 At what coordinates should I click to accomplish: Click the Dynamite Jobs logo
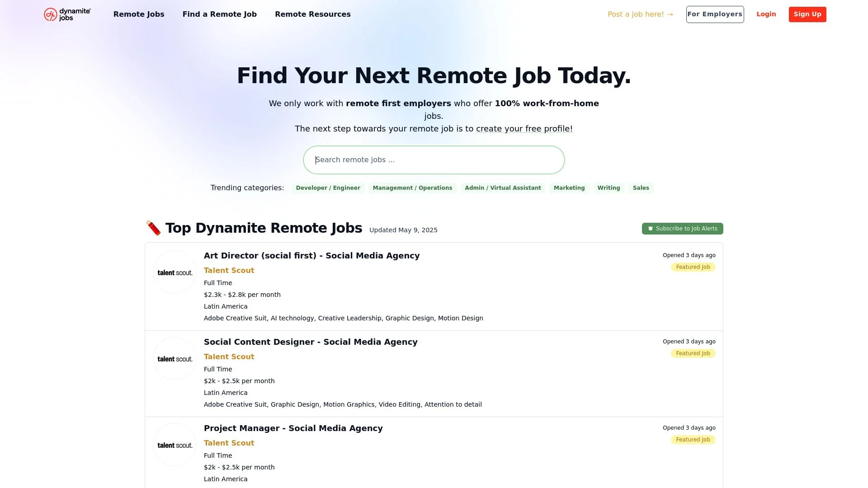click(x=67, y=14)
